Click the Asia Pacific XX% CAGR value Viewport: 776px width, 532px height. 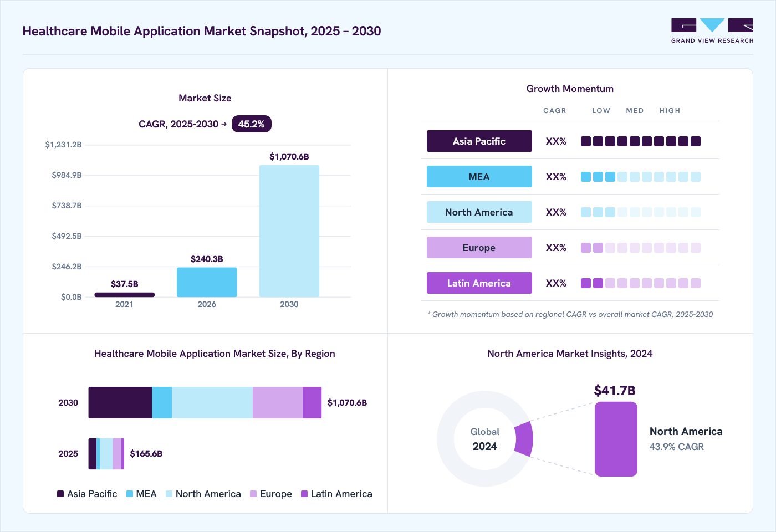[556, 141]
